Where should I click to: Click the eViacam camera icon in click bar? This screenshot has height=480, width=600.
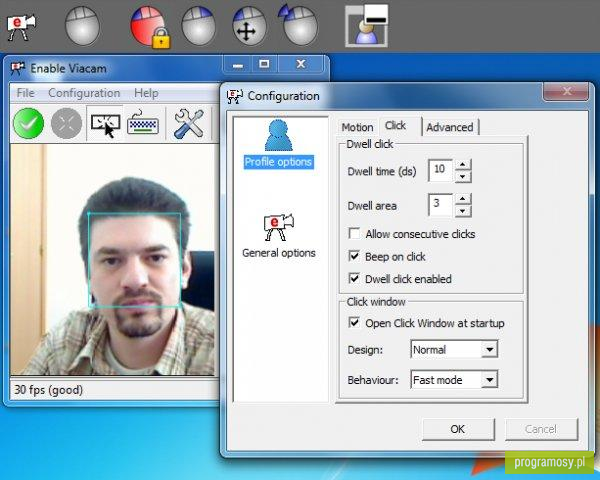[x=21, y=26]
